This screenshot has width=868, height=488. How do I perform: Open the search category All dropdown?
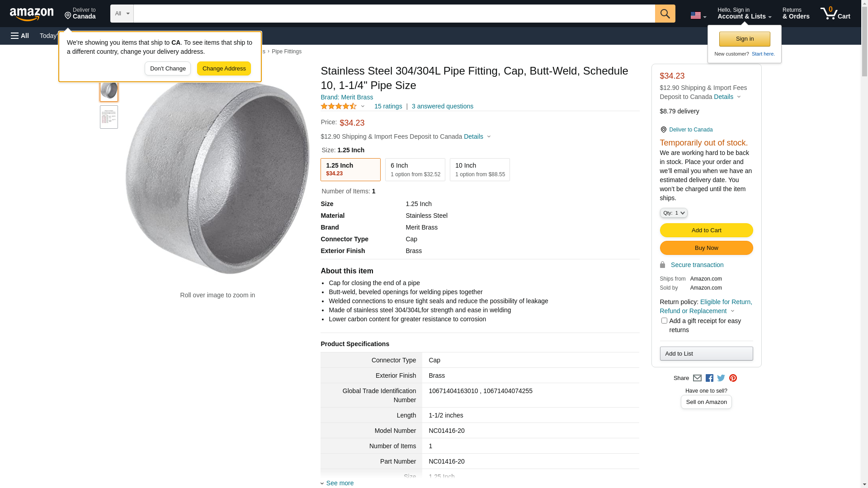pyautogui.click(x=122, y=14)
